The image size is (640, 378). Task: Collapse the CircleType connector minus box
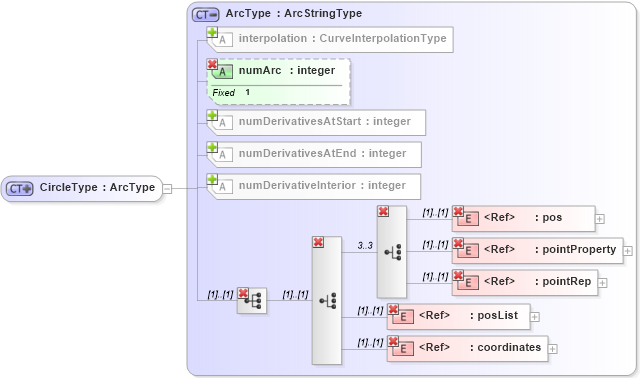[x=167, y=189]
